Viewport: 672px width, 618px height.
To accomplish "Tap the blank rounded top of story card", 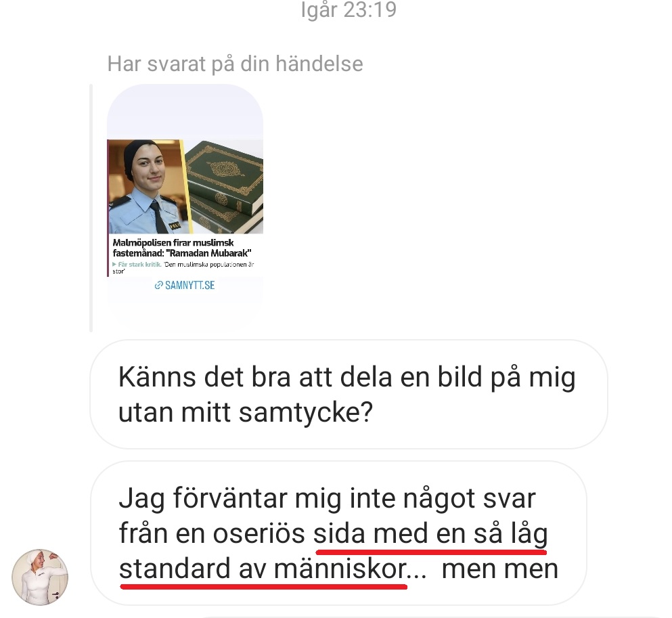I will (185, 112).
